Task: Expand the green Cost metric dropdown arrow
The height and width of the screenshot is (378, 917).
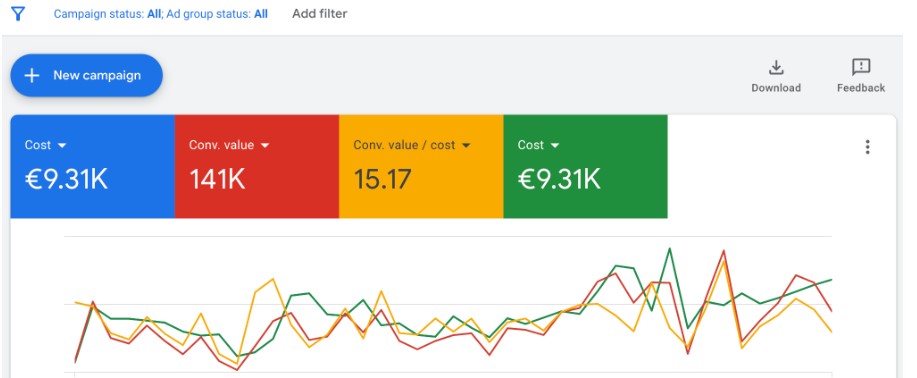Action: point(554,145)
